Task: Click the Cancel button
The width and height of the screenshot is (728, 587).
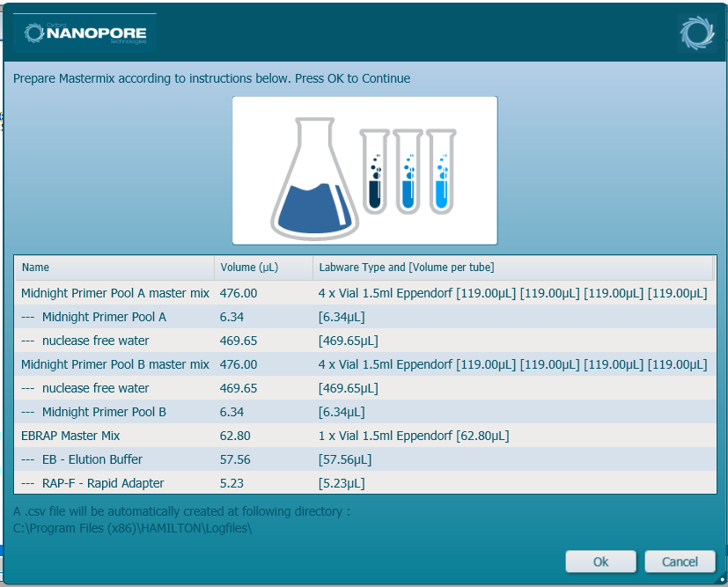Action: point(680,561)
